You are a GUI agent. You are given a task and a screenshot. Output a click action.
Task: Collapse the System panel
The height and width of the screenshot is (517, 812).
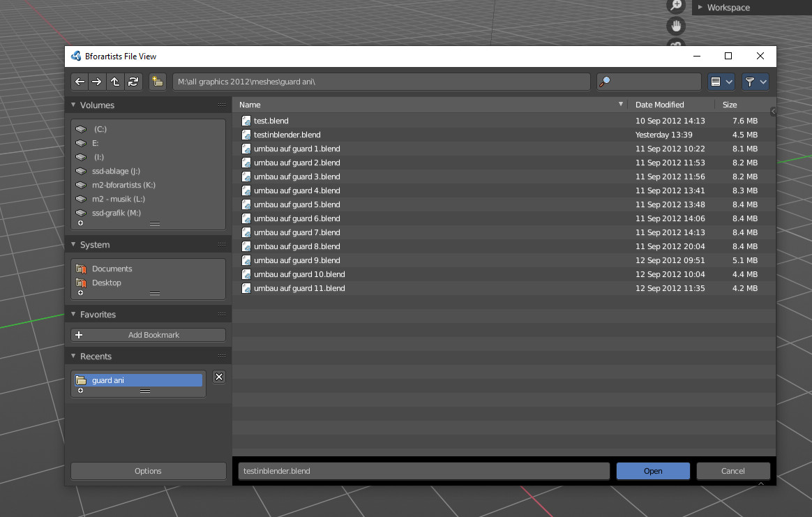coord(73,244)
